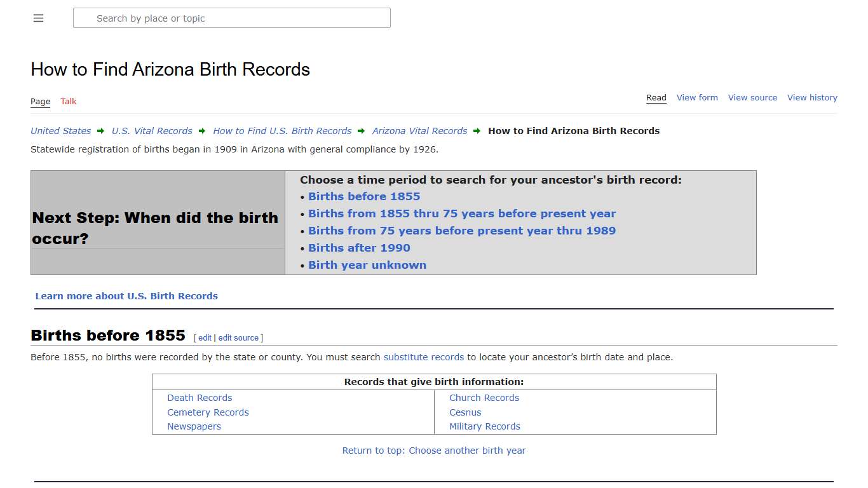Select the Page tab
The width and height of the screenshot is (868, 488).
coord(40,101)
